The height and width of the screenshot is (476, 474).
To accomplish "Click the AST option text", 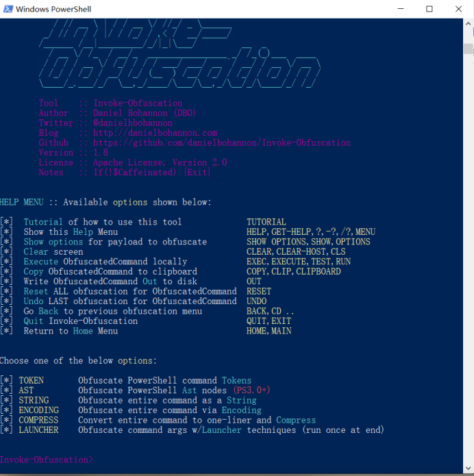I will point(26,390).
